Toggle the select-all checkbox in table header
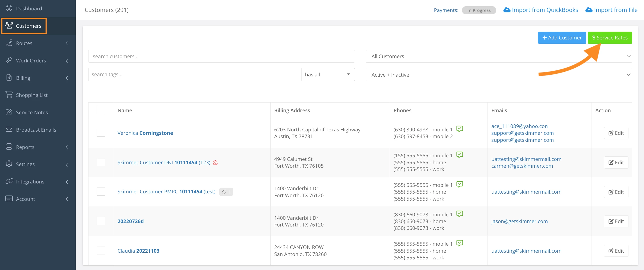The height and width of the screenshot is (270, 644). tap(101, 110)
